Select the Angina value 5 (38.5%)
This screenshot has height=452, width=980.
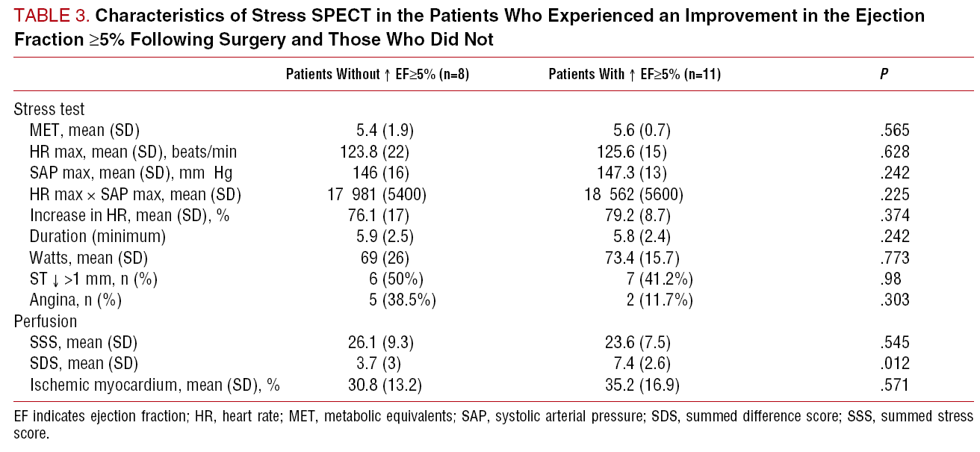(395, 300)
